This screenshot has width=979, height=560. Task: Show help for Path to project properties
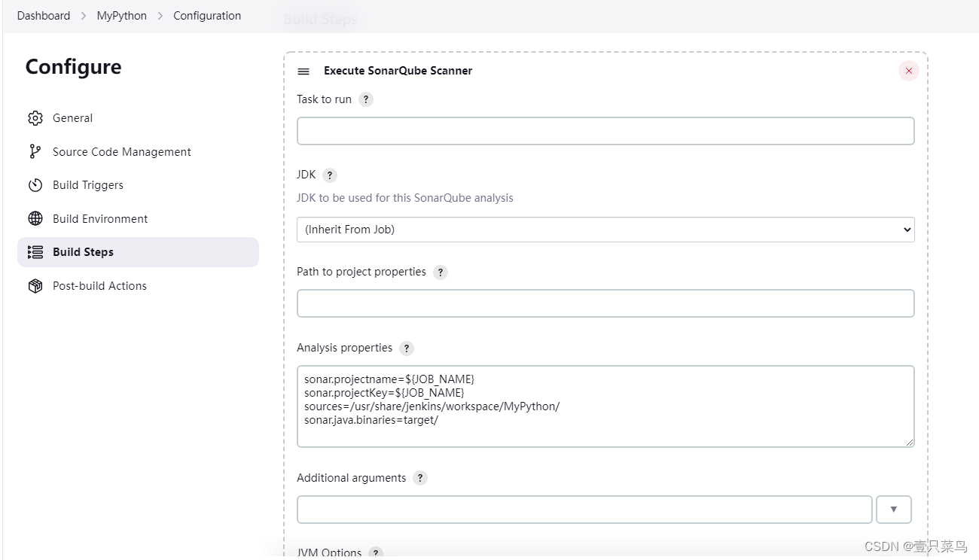click(441, 272)
